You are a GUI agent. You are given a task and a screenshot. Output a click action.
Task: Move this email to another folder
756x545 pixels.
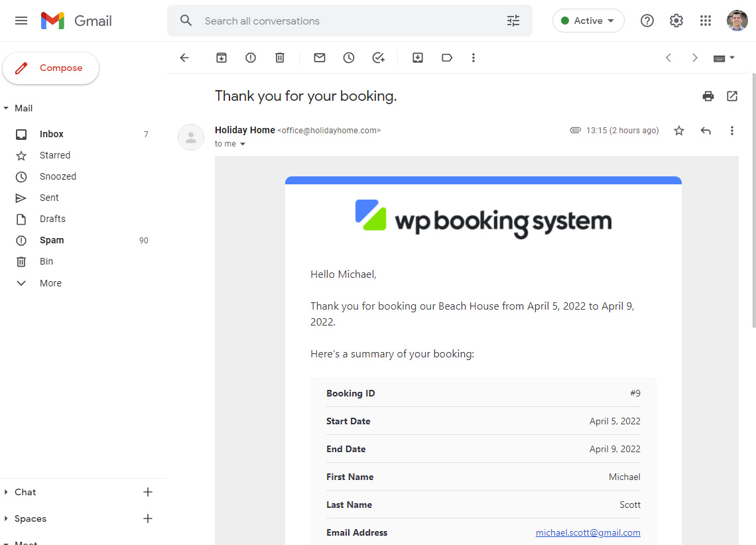pyautogui.click(x=418, y=58)
